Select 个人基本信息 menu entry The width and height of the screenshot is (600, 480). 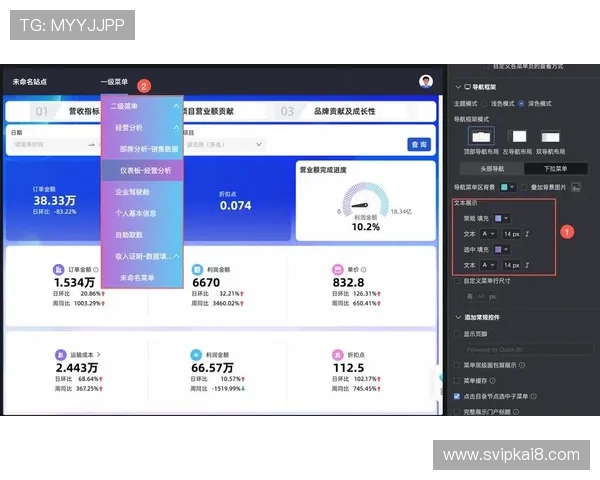point(142,213)
